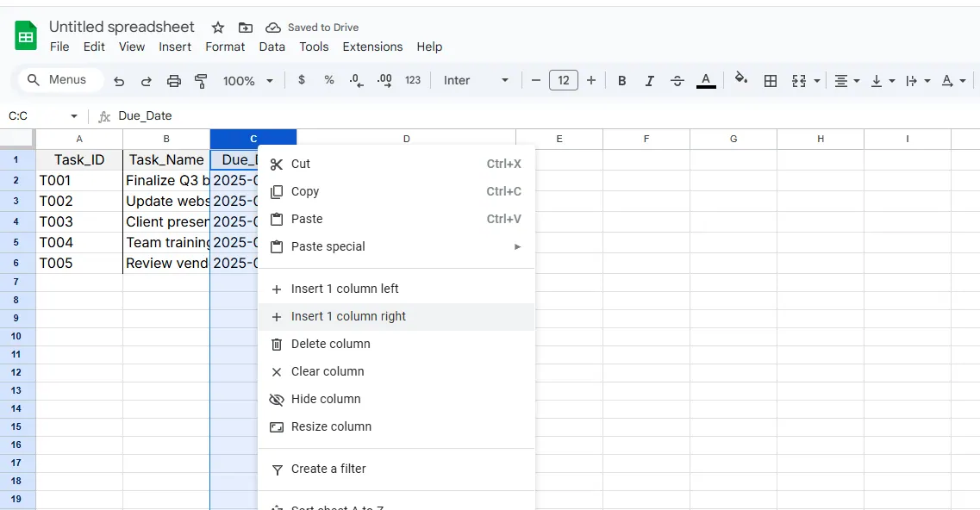Click the move to folder icon
The width and height of the screenshot is (980, 510).
pos(246,28)
